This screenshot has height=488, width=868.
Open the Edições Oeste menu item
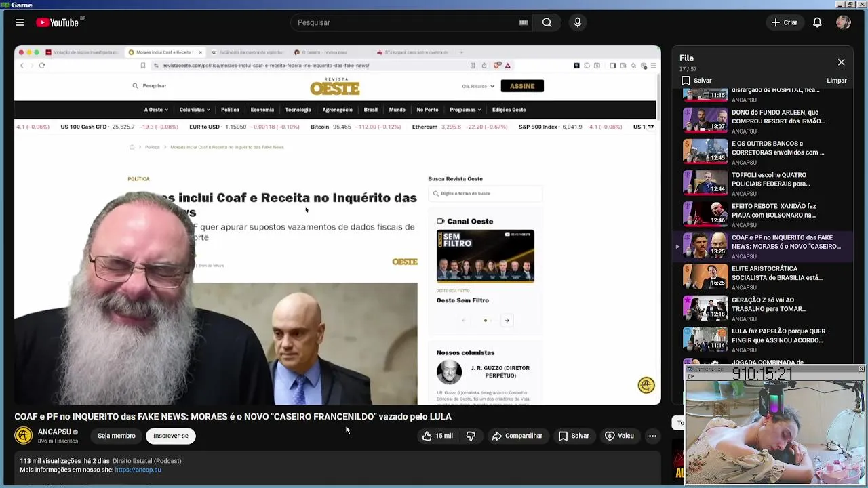pos(509,110)
